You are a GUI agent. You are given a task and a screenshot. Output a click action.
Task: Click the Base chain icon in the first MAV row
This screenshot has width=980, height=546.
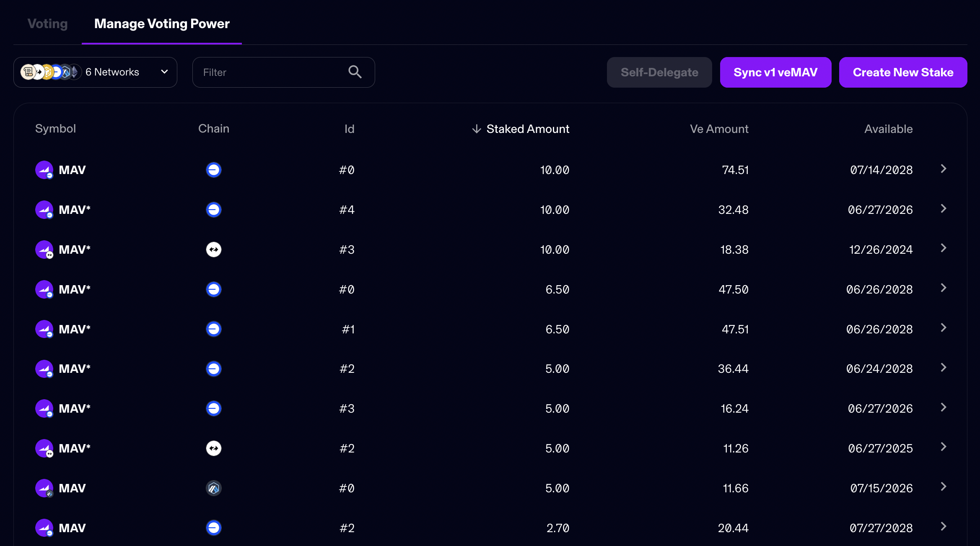click(213, 170)
